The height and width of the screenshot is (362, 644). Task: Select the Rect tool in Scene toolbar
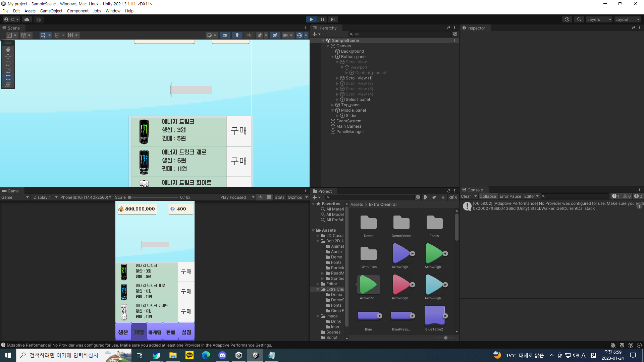[x=8, y=77]
